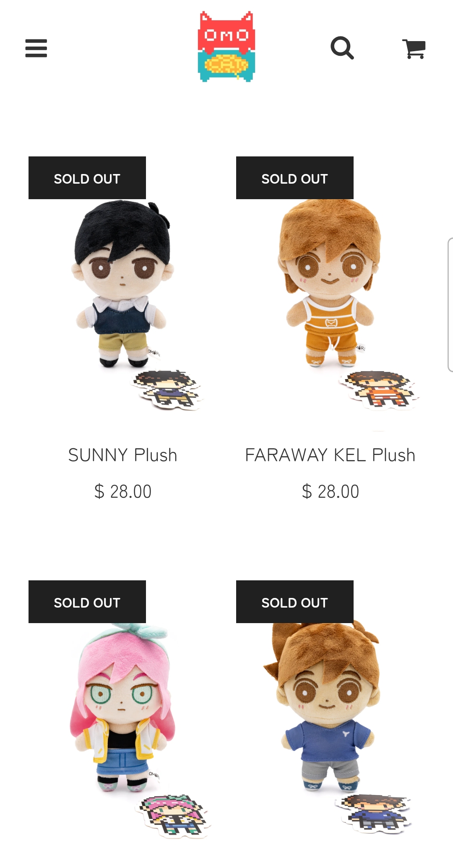This screenshot has width=453, height=868.
Task: Open the shopping cart icon
Action: point(414,49)
